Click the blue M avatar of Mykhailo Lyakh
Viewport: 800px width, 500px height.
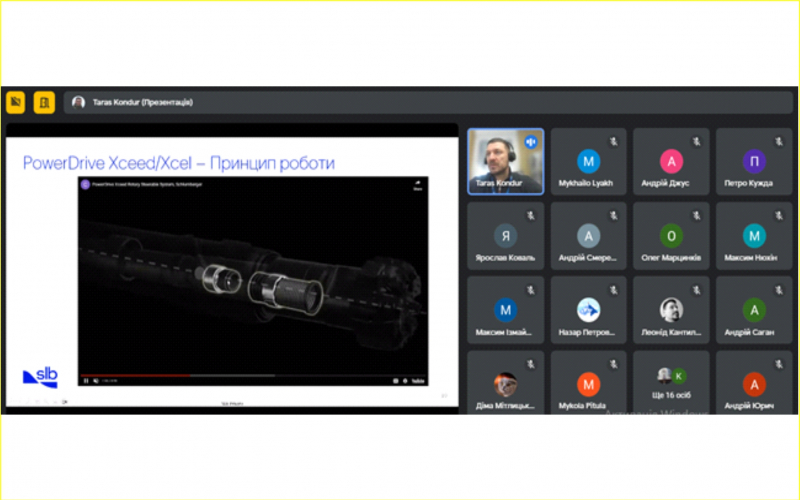pyautogui.click(x=588, y=161)
